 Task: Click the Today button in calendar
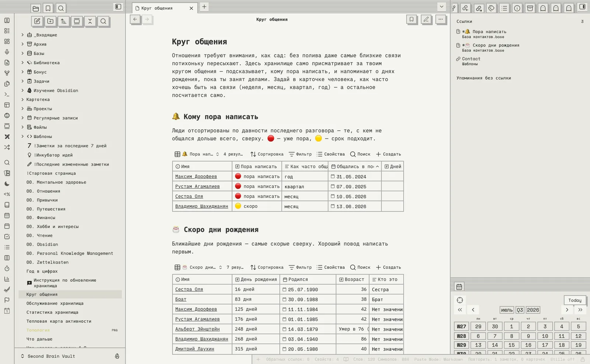coord(575,300)
